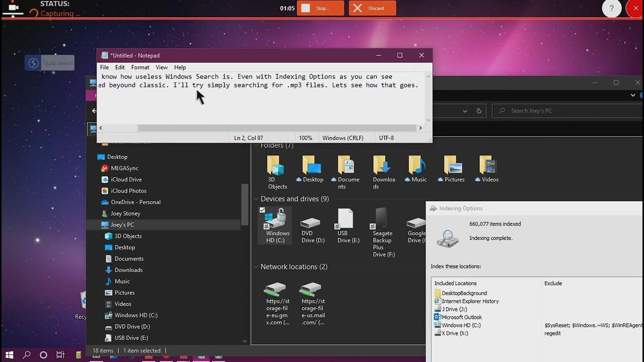Open the recorder help question mark

pos(612,8)
